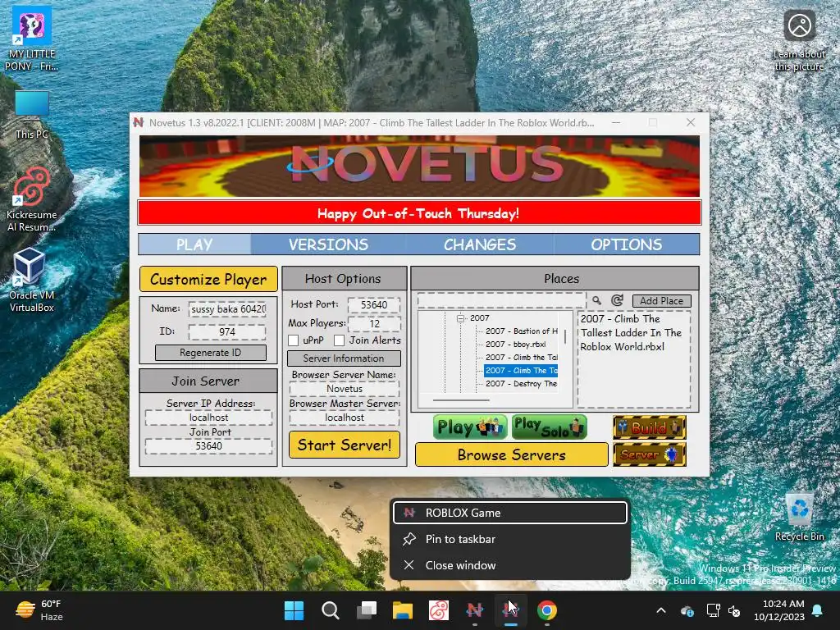The height and width of the screenshot is (630, 840).
Task: Click the Start Server! button
Action: point(345,445)
